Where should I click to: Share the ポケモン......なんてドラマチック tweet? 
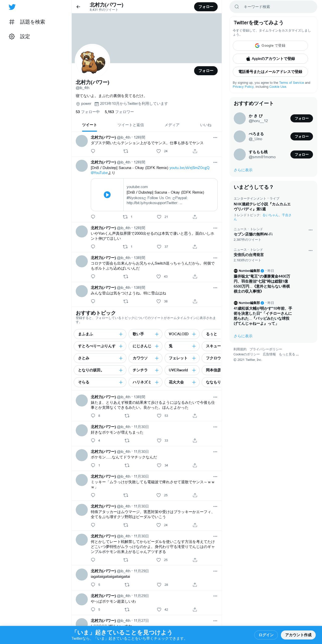pyautogui.click(x=195, y=465)
